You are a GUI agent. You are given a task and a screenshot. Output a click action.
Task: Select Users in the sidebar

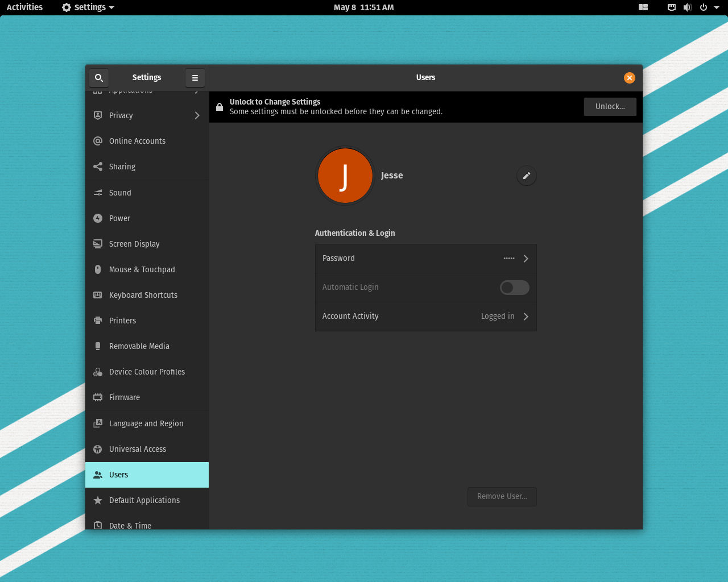click(x=147, y=475)
